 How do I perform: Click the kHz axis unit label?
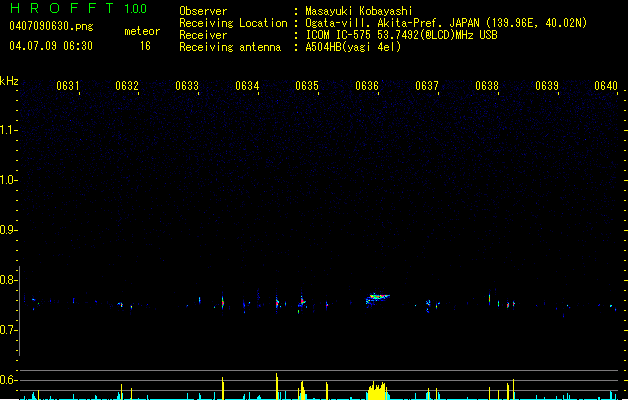[9, 81]
